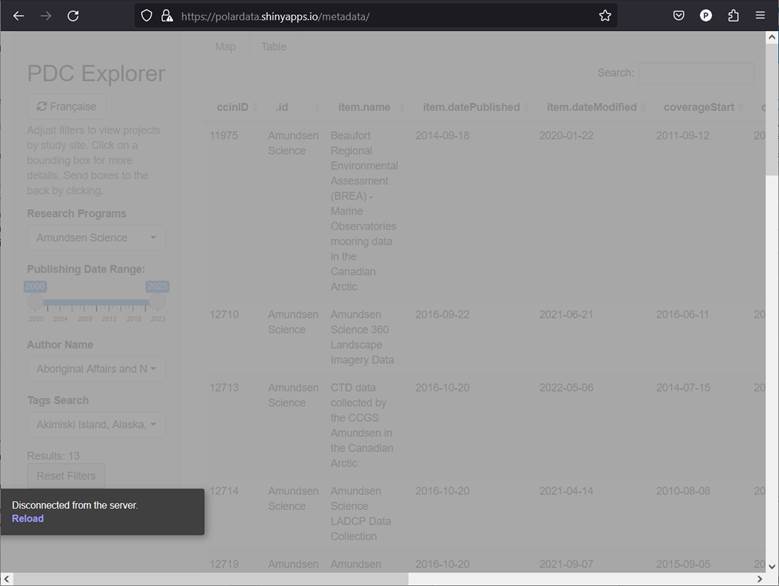Click the right Publishing Date slider handle
Viewport: 779px width, 586px height.
157,301
